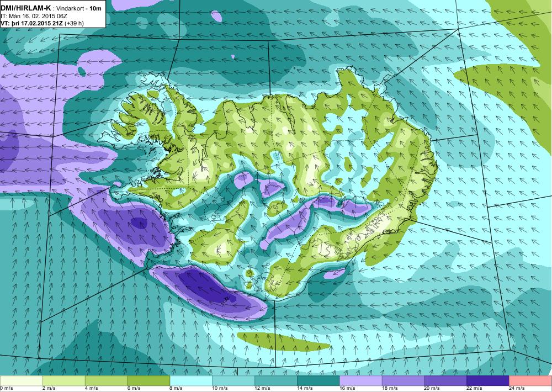The width and height of the screenshot is (552, 392).
Task: Pick the pink legend swatch above 24 m/s
Action: pos(530,381)
